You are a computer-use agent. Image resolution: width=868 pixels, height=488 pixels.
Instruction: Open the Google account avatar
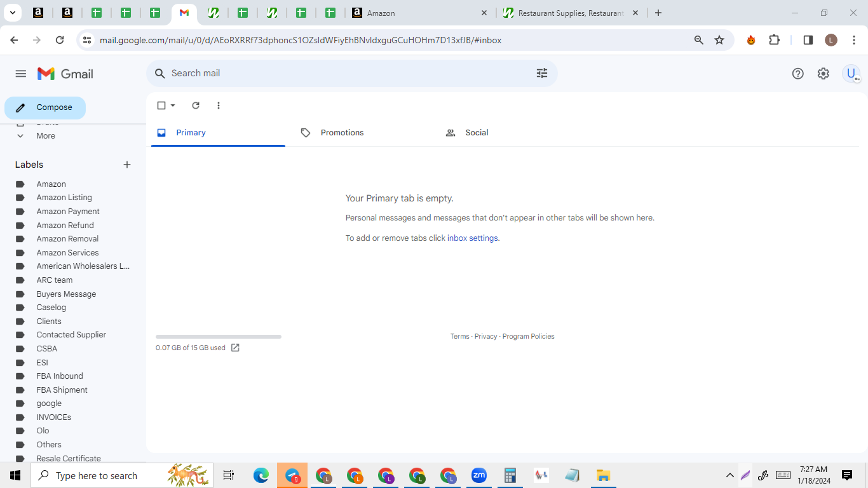[x=851, y=74]
